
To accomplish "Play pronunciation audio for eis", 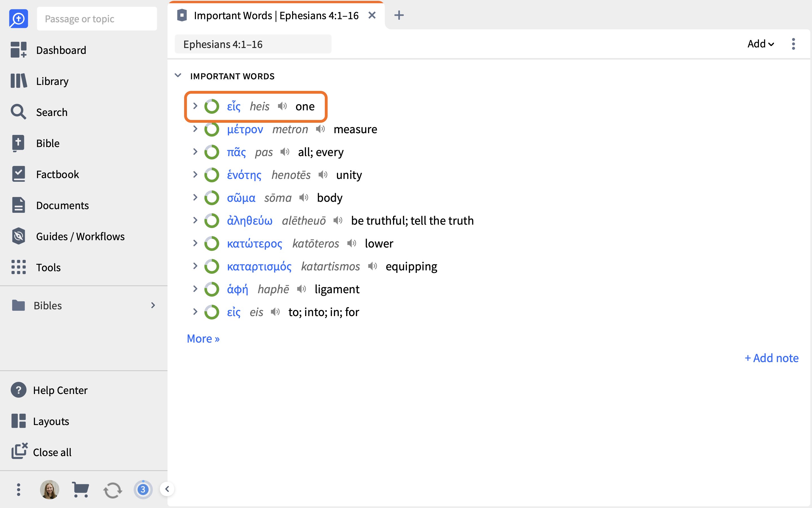I will coord(275,312).
